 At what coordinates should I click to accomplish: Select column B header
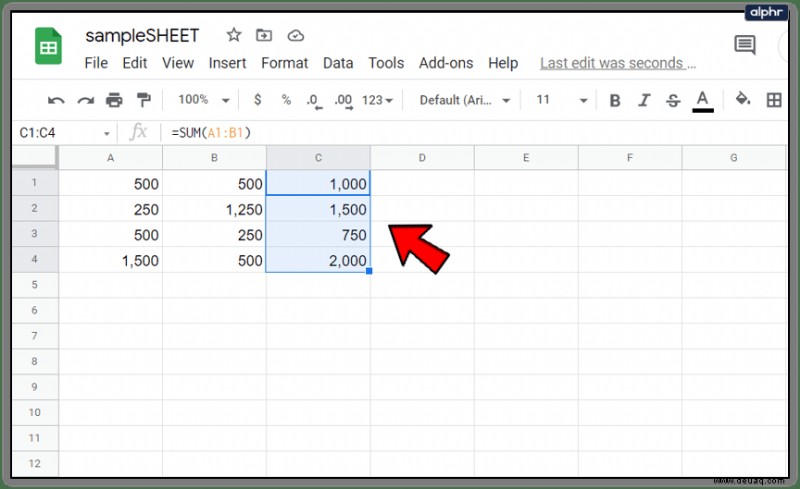pos(214,158)
